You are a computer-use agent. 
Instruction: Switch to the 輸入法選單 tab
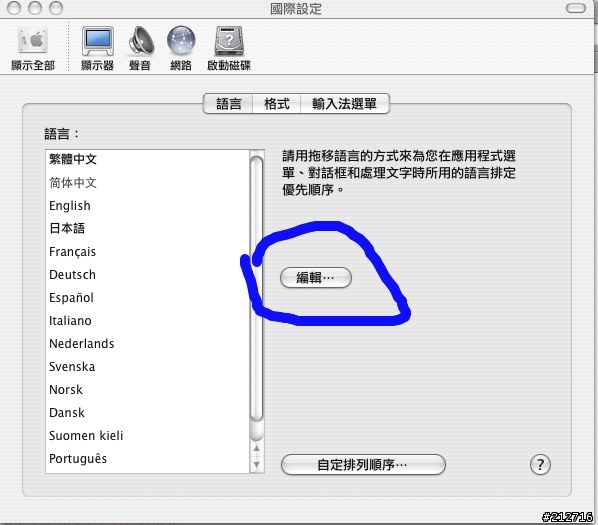[345, 104]
